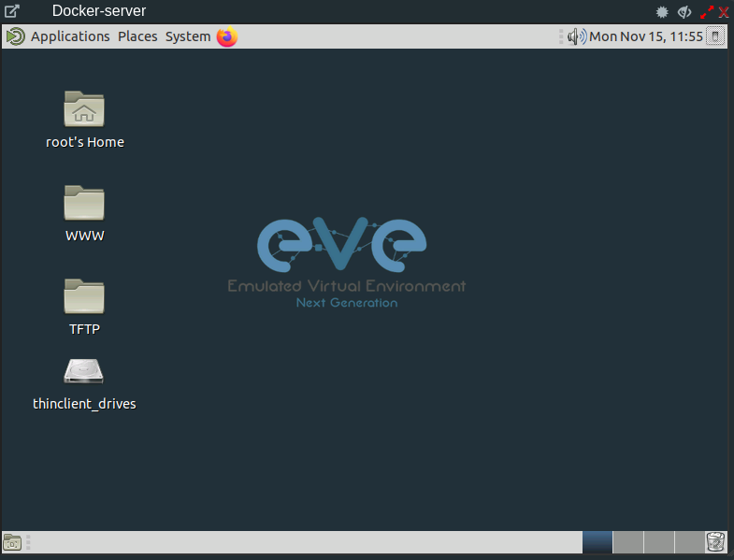Open the System menu
Image resolution: width=734 pixels, height=560 pixels.
point(188,36)
